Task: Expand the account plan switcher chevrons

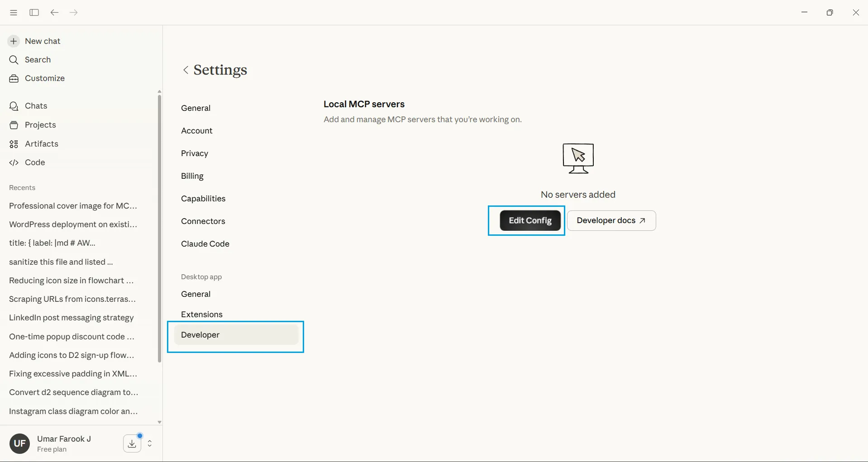Action: click(150, 443)
